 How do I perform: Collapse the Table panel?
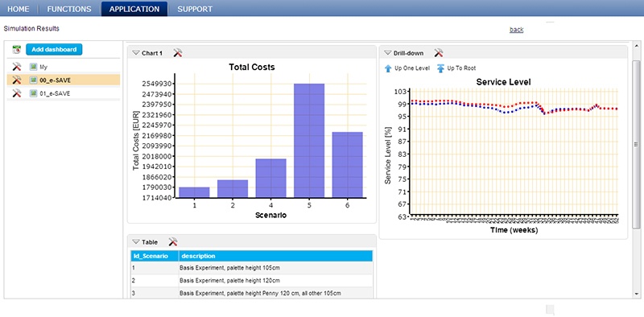tap(135, 242)
